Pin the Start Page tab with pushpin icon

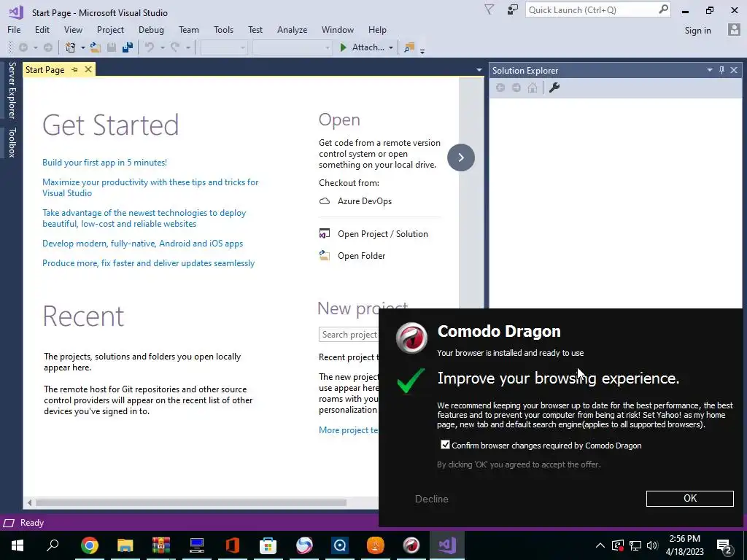pyautogui.click(x=75, y=70)
